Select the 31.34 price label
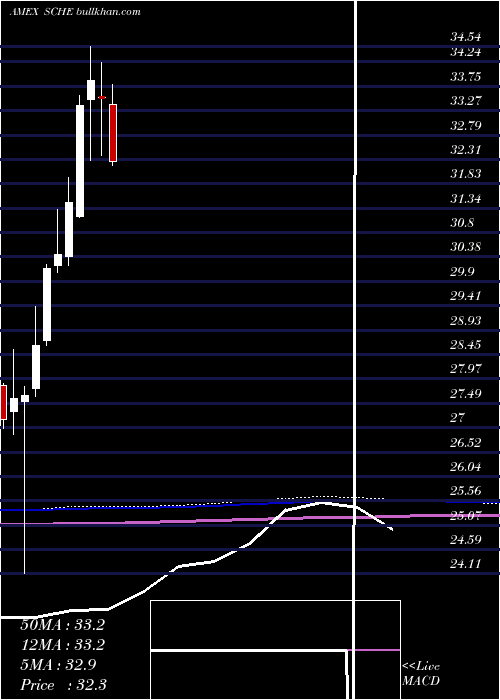The width and height of the screenshot is (500, 700). point(466,198)
